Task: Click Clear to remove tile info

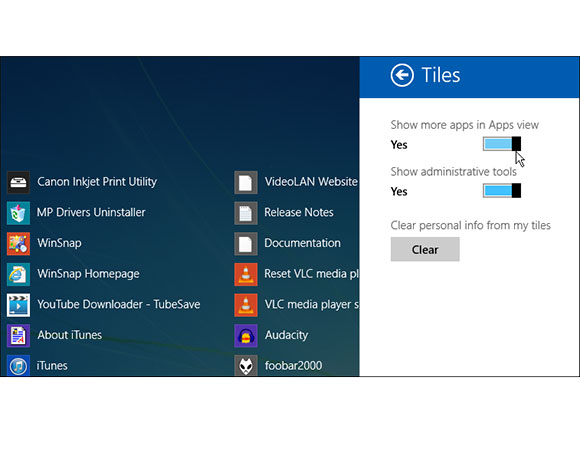Action: pyautogui.click(x=425, y=250)
